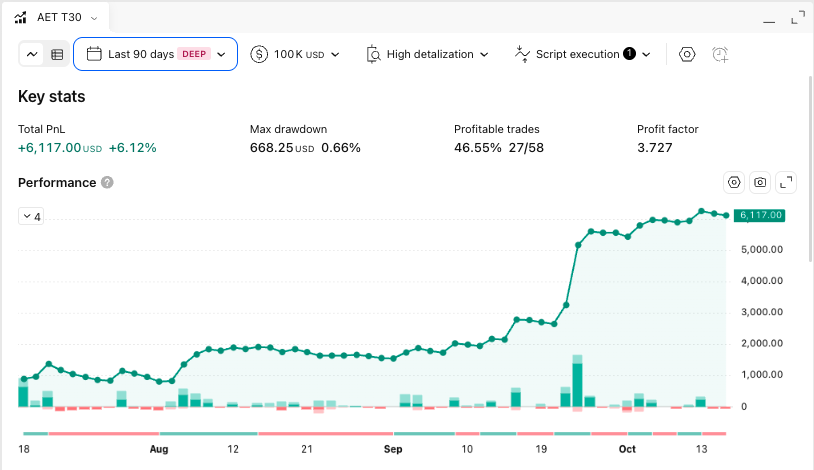Click the vertical scrollbar at the right edge

tap(810, 169)
